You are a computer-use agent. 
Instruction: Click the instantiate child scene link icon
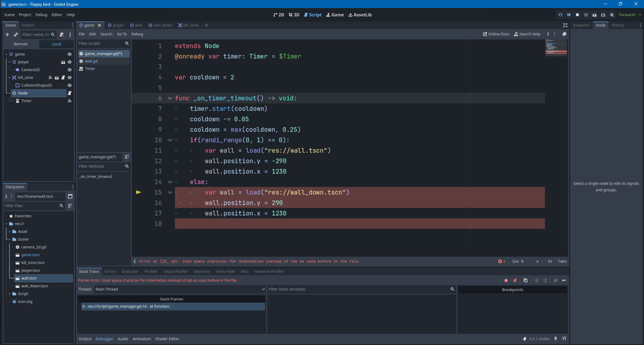pos(16,35)
